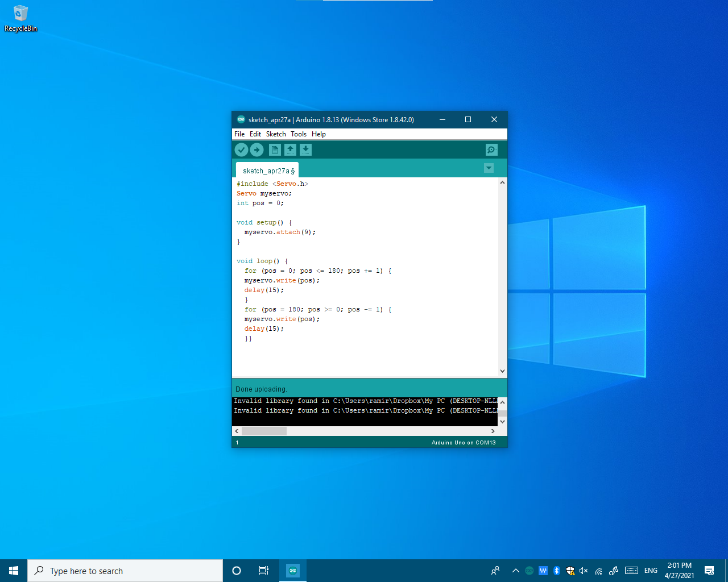Select the sketch_apr27a tab

266,170
